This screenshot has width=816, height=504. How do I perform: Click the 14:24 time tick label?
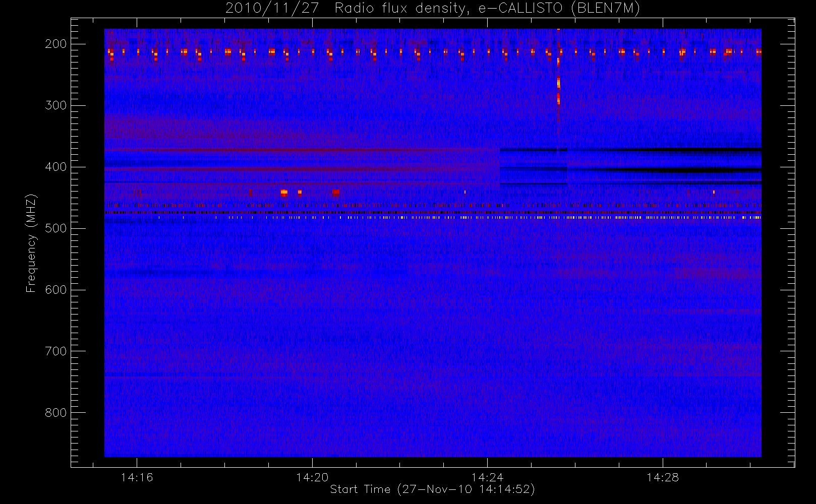point(487,477)
